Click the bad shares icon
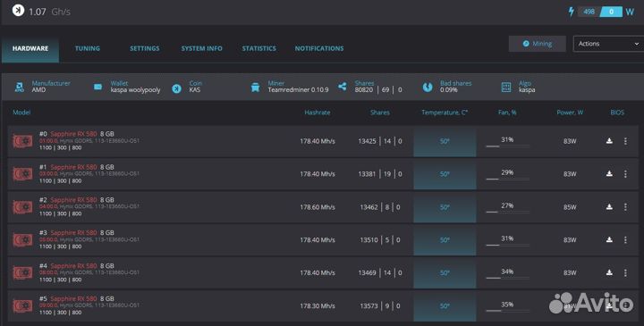Image resolution: width=644 pixels, height=326 pixels. (428, 87)
